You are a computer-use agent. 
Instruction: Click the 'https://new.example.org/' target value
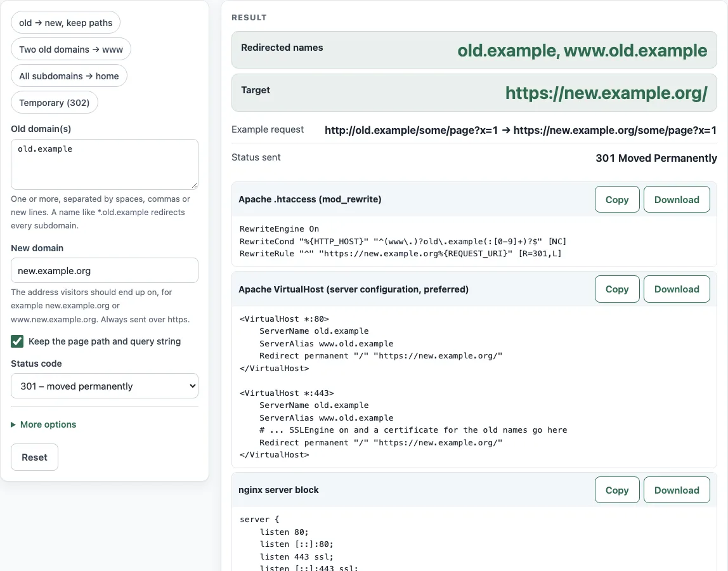point(606,93)
